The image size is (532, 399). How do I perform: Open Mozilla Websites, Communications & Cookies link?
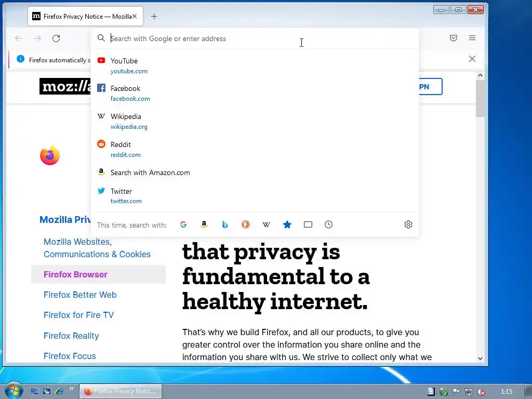(97, 248)
